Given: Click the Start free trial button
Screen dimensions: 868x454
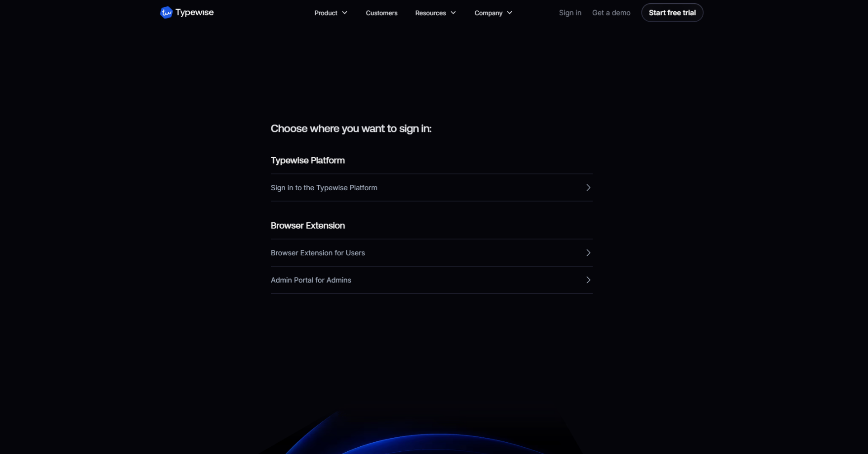Looking at the screenshot, I should (672, 12).
